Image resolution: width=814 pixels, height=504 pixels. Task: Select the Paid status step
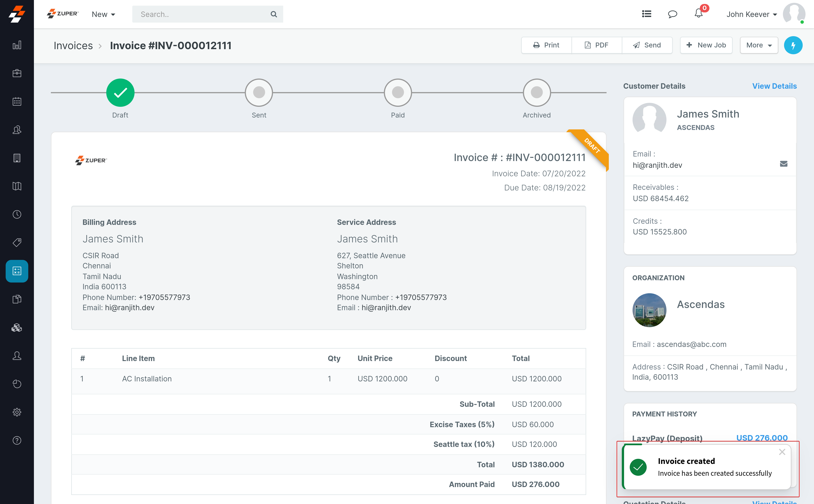click(x=398, y=93)
